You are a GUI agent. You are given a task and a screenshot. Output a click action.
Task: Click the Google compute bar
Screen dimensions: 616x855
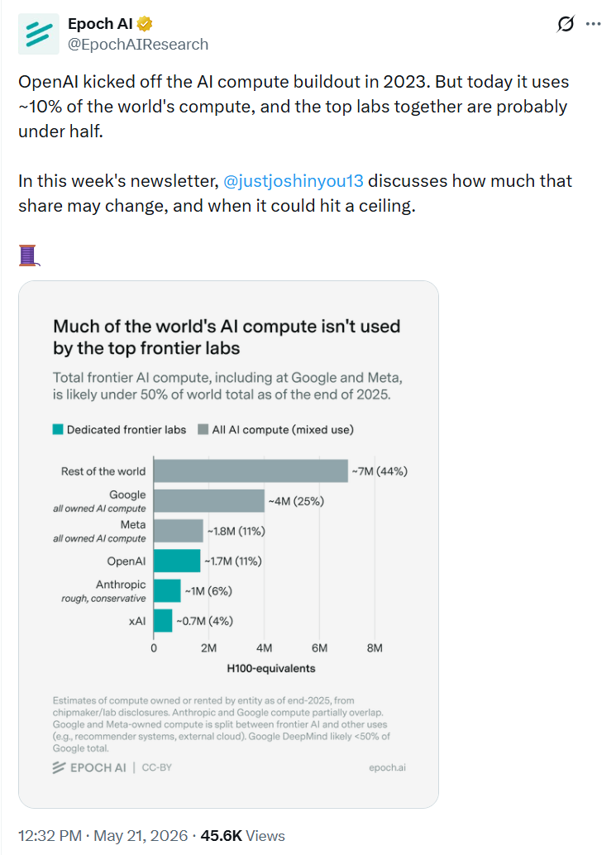click(x=209, y=501)
